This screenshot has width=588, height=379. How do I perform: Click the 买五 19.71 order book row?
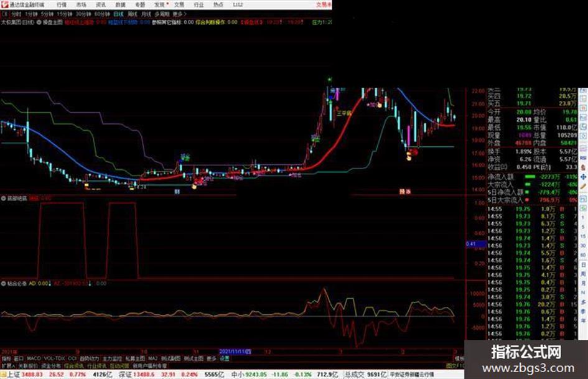[x=532, y=103]
